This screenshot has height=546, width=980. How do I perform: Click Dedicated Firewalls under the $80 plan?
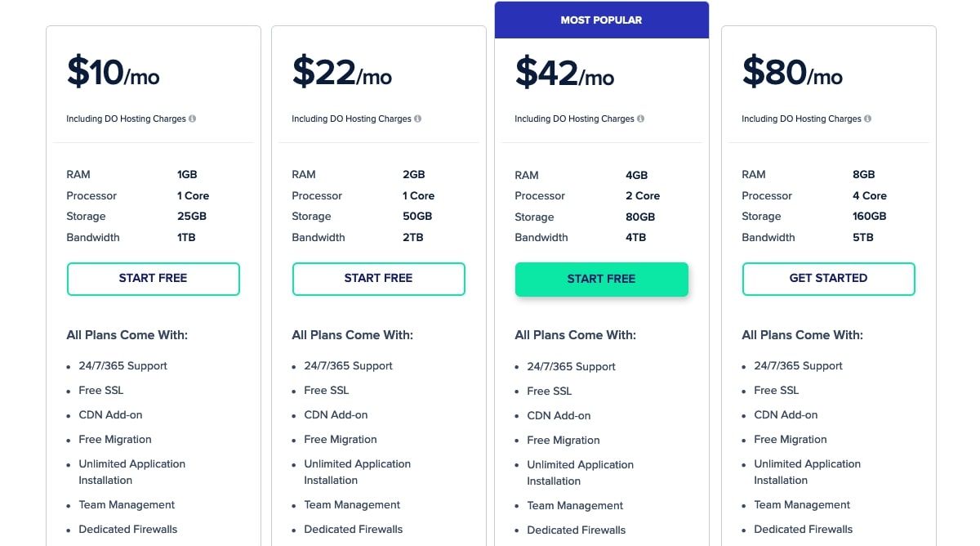(803, 529)
